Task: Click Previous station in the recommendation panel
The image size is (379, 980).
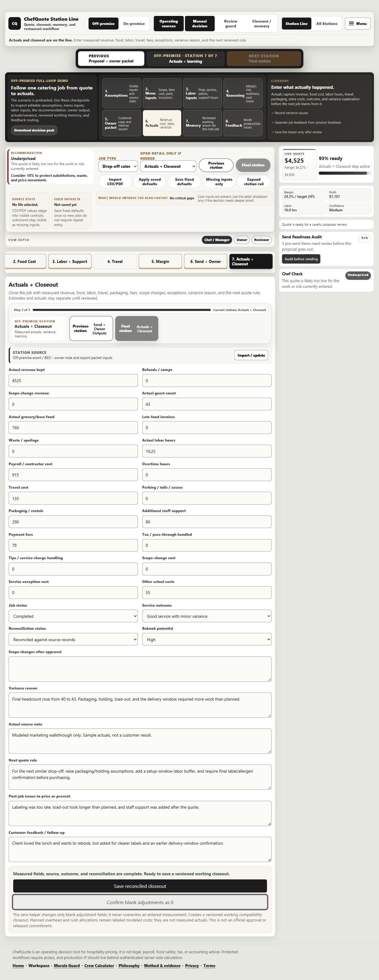Action: [216, 165]
